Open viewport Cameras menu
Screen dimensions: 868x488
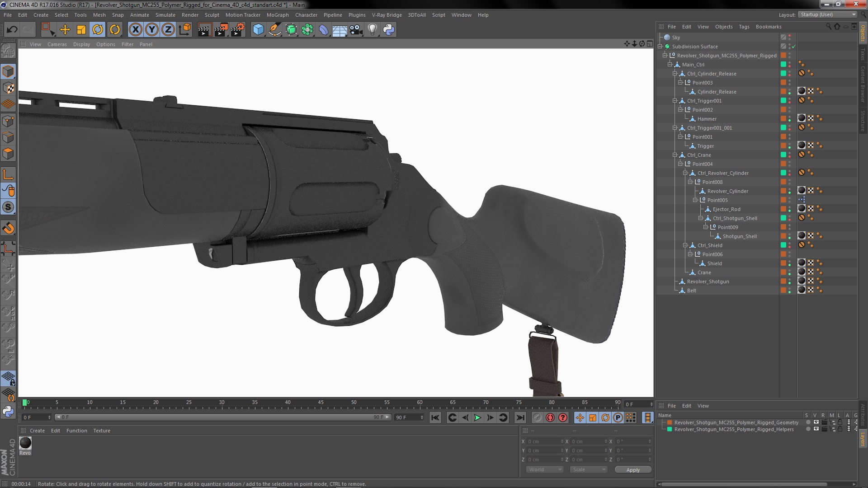coord(57,44)
